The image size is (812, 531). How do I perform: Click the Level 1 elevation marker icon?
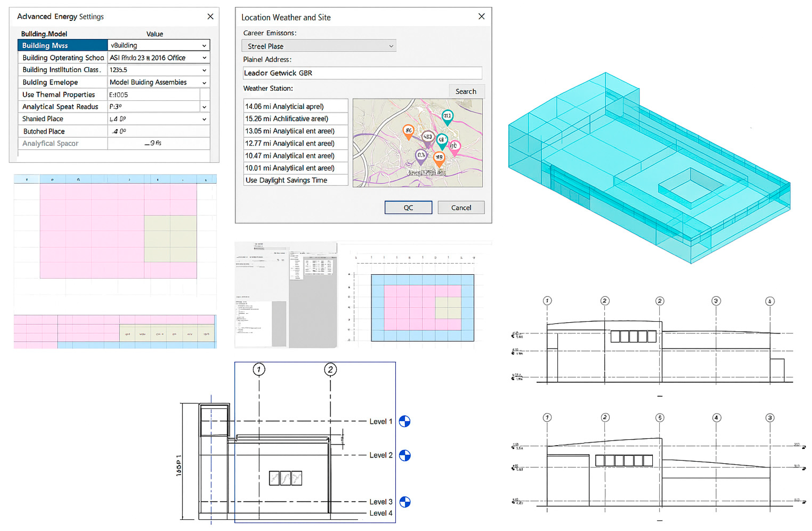pyautogui.click(x=405, y=421)
